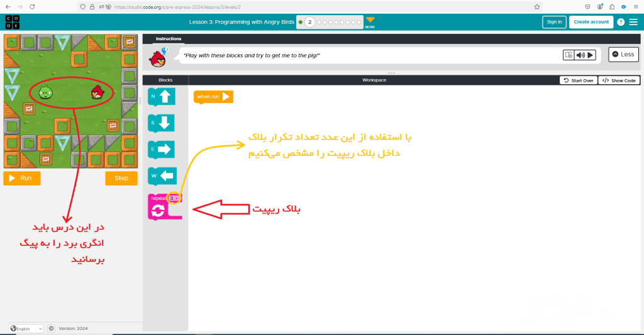Open the English language dropdown

pyautogui.click(x=26, y=329)
